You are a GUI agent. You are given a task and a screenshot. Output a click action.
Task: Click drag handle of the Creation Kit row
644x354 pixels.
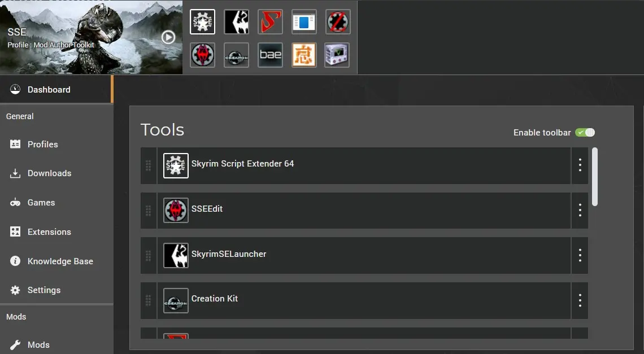148,300
